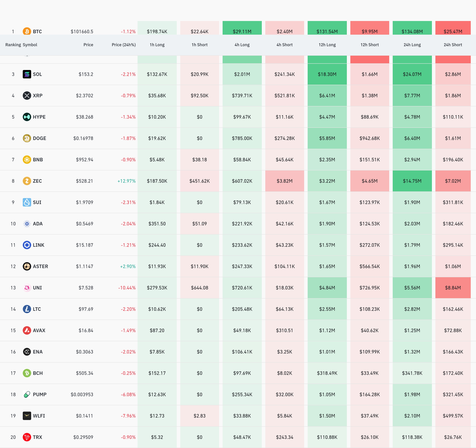The image size is (476, 448).
Task: Click the WLFI token icon
Action: point(27,416)
